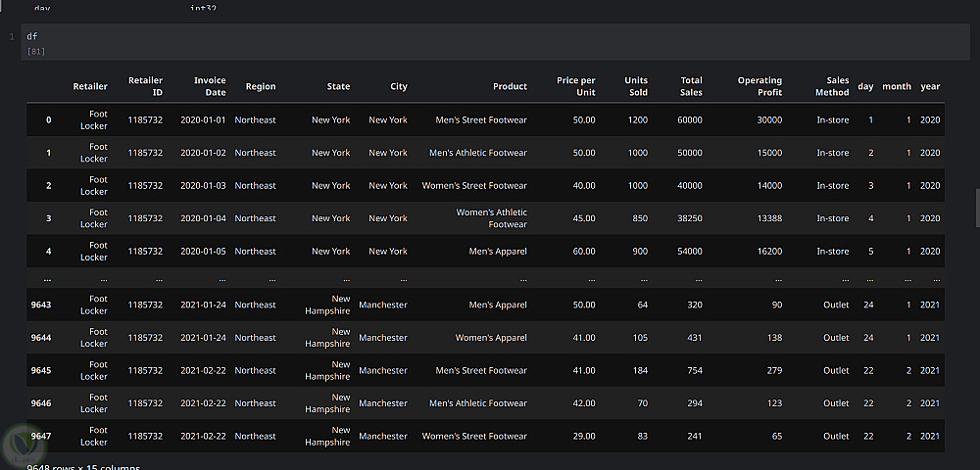Click the Region column header
Image resolution: width=980 pixels, height=470 pixels.
pyautogui.click(x=261, y=86)
